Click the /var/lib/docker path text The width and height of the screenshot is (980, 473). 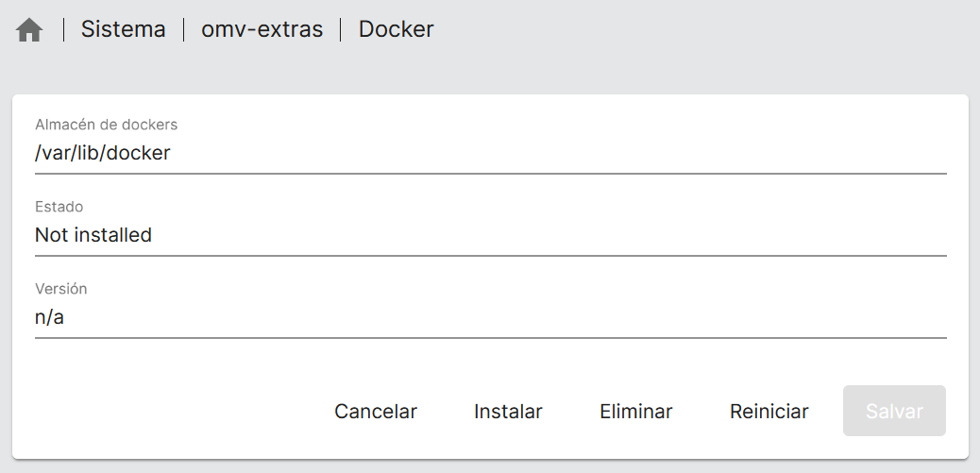102,153
